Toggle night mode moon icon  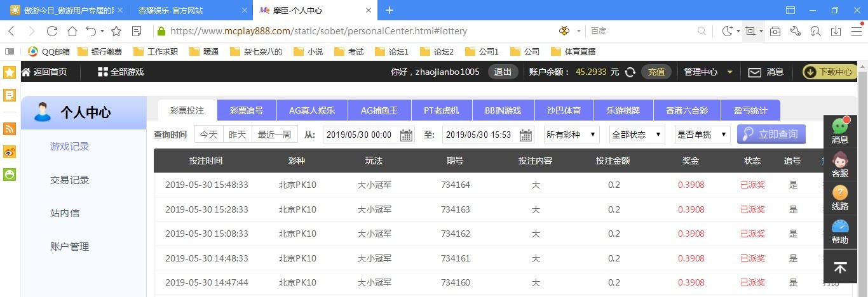coord(727,30)
